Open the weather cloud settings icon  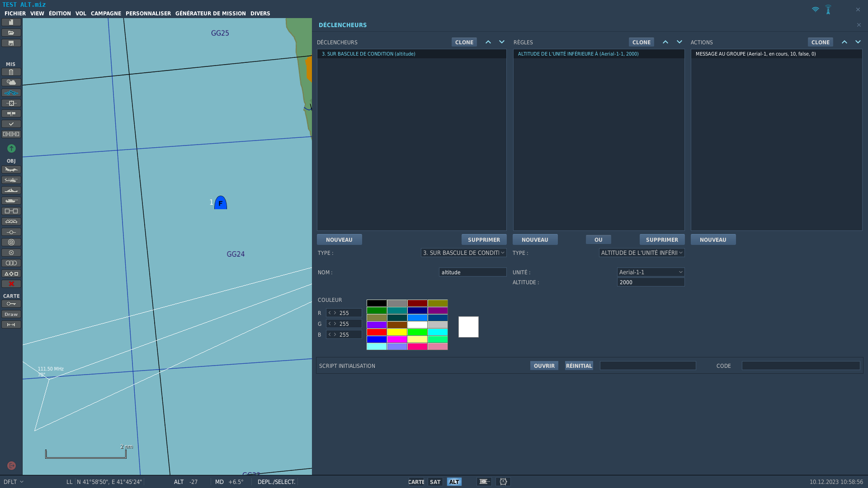click(x=11, y=82)
